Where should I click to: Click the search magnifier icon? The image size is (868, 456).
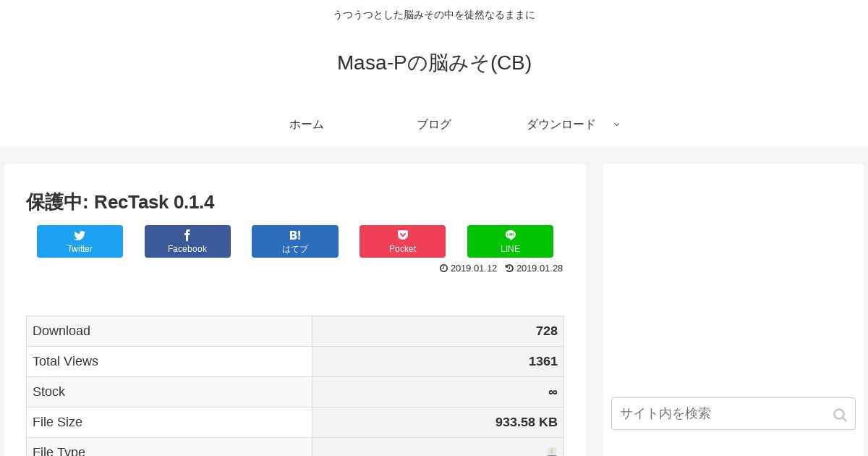click(840, 415)
